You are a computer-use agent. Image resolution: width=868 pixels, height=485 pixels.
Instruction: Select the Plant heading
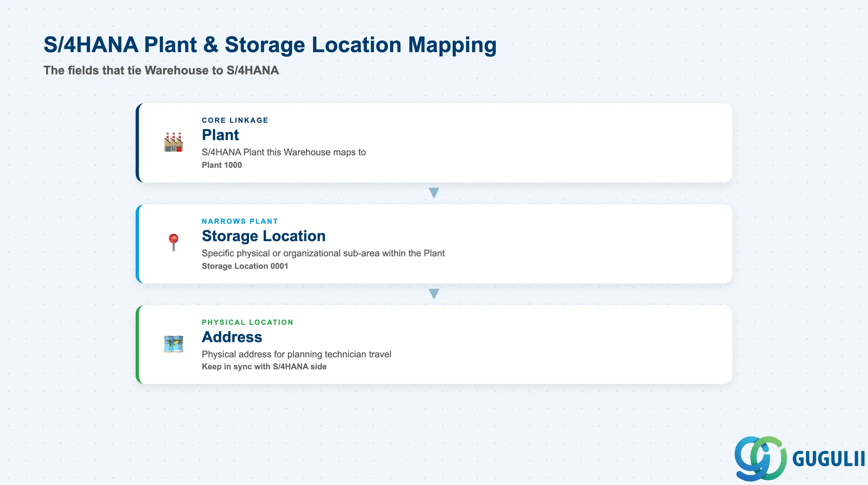pos(220,135)
